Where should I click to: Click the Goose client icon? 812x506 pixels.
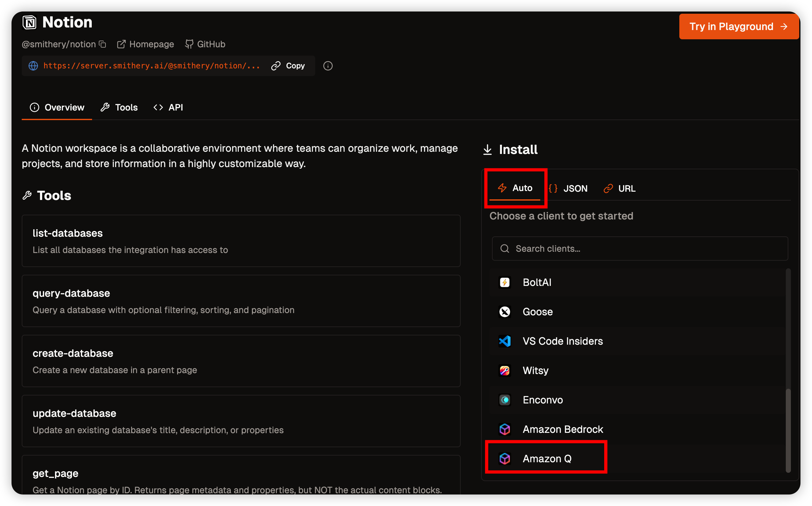[x=504, y=311]
